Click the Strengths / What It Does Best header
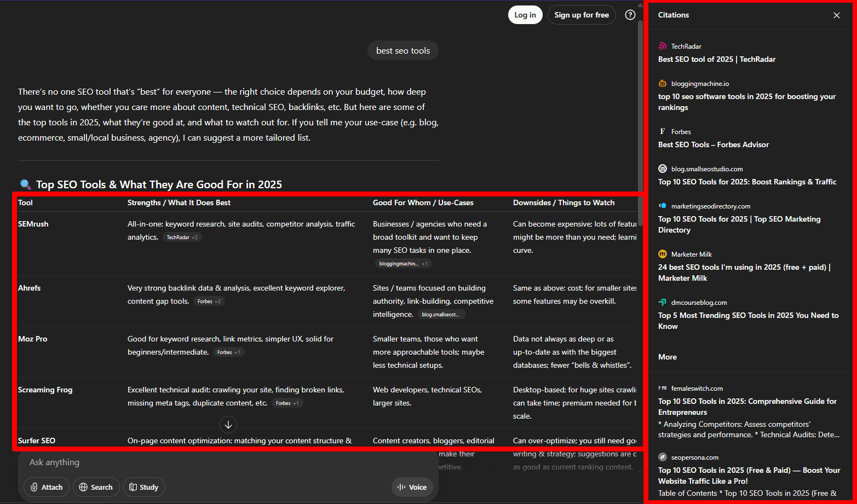The image size is (857, 504). pyautogui.click(x=179, y=202)
